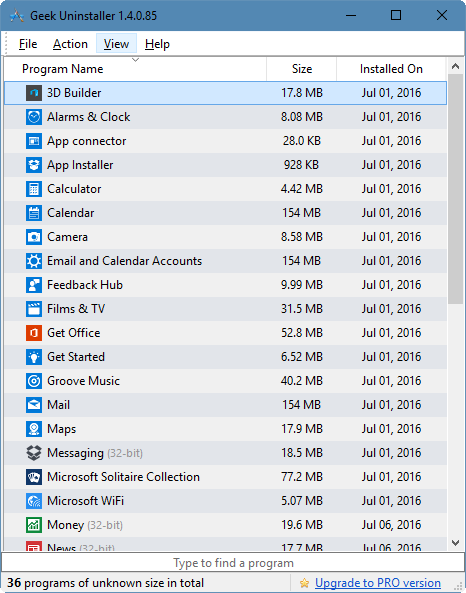This screenshot has width=466, height=593.
Task: Click the Microsoft WiFi icon
Action: pos(34,501)
